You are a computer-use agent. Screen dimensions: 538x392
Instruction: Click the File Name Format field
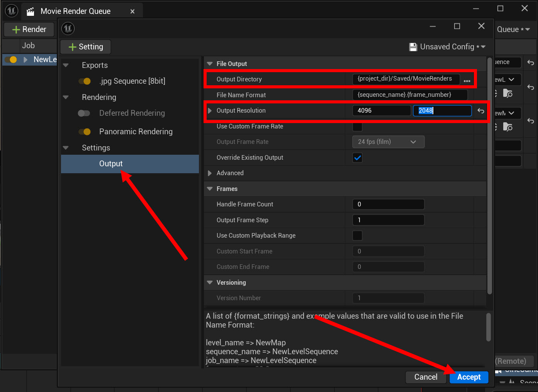[x=410, y=95]
